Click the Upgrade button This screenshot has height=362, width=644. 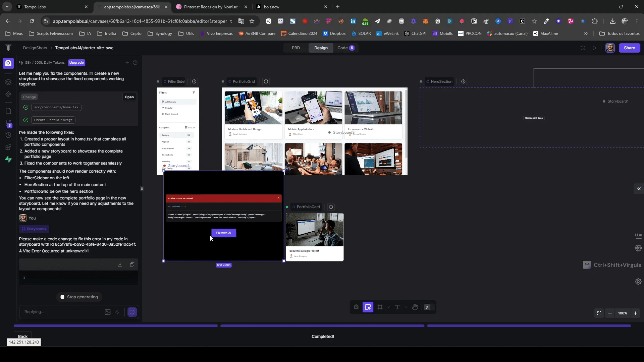click(x=76, y=63)
